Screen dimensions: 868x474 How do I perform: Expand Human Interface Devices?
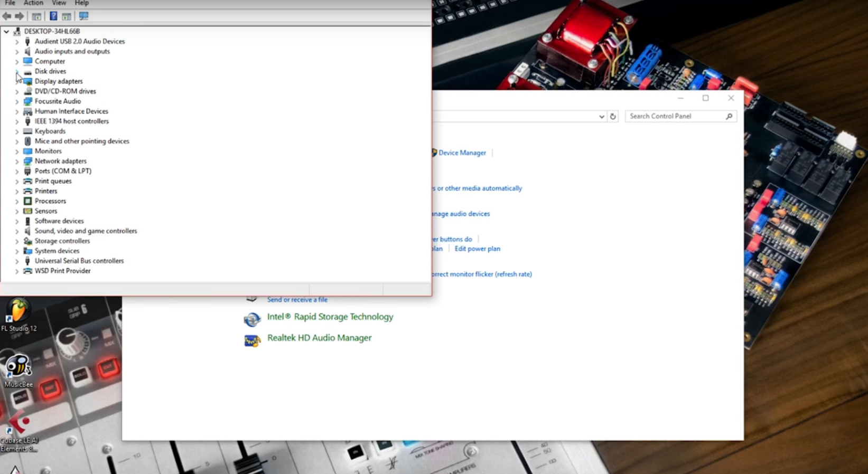pos(16,111)
